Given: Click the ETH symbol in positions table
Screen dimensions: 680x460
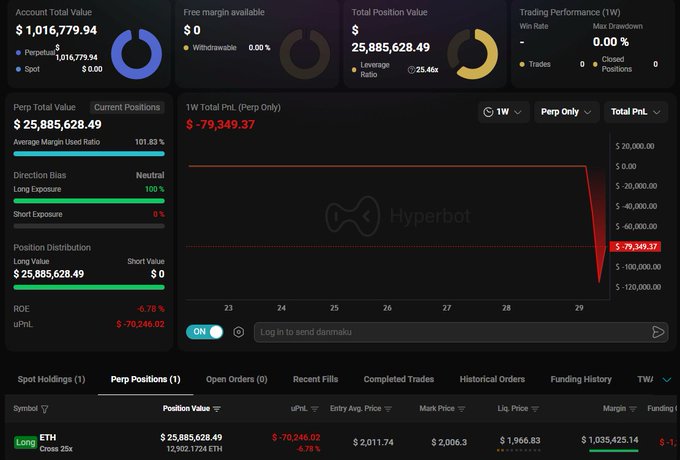Looking at the screenshot, I should [x=48, y=437].
